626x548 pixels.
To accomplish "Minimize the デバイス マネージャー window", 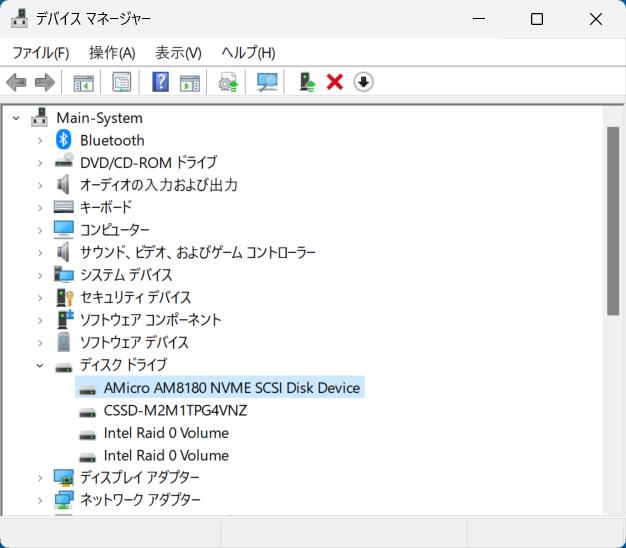I will tap(479, 19).
